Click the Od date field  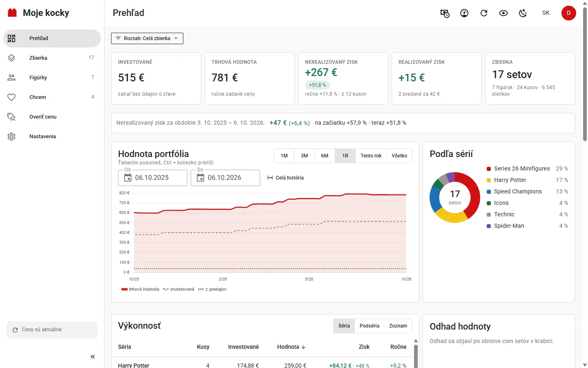[x=153, y=178]
